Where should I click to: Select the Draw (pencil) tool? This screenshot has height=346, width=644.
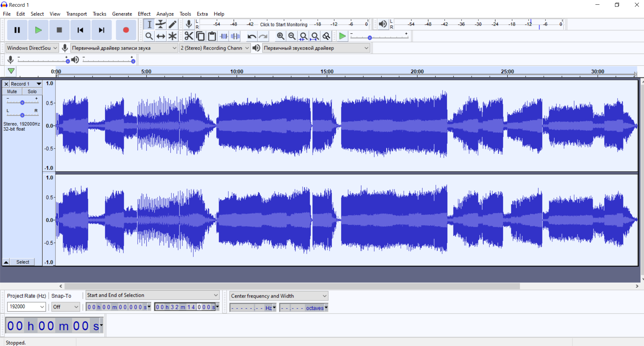(172, 24)
